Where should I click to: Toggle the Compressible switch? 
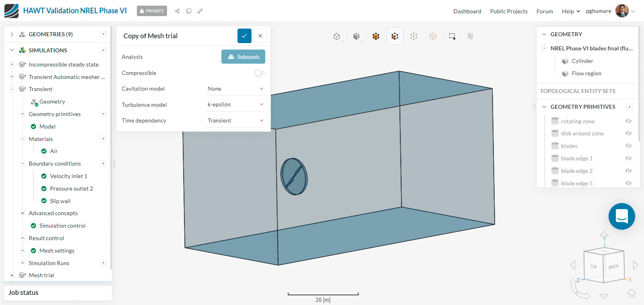click(x=260, y=73)
